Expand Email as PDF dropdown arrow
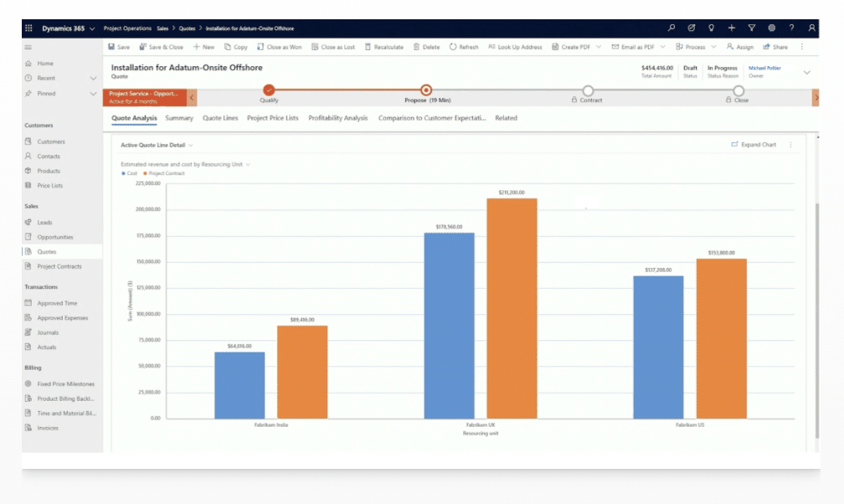The width and height of the screenshot is (844, 504). coord(662,47)
